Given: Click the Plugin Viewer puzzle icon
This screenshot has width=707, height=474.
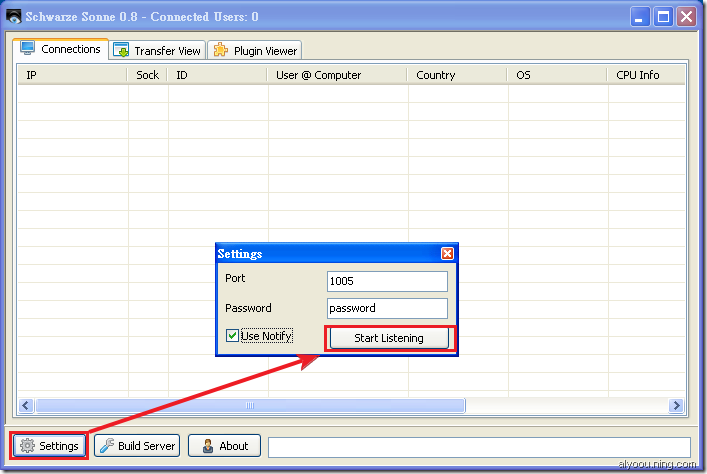Looking at the screenshot, I should pyautogui.click(x=220, y=50).
